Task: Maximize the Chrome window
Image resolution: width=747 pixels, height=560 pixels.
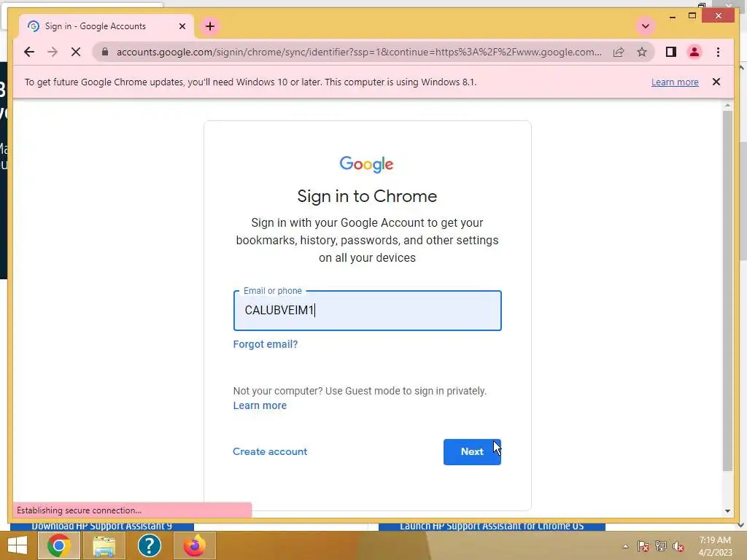Action: pos(692,16)
